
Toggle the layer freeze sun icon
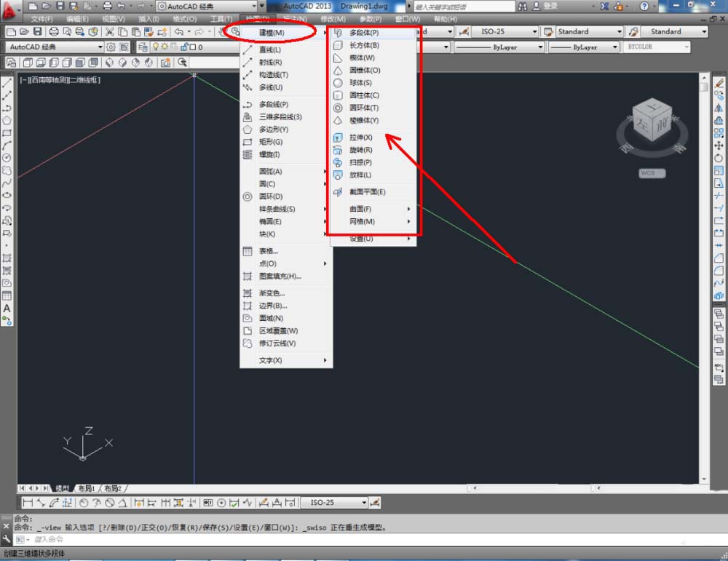click(x=166, y=47)
